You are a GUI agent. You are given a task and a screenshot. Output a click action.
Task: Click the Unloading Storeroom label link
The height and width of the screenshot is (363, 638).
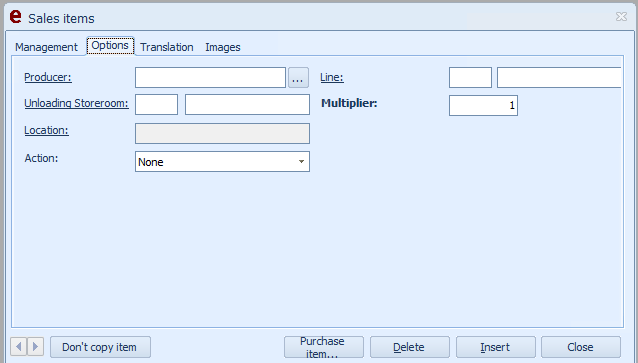coord(76,103)
